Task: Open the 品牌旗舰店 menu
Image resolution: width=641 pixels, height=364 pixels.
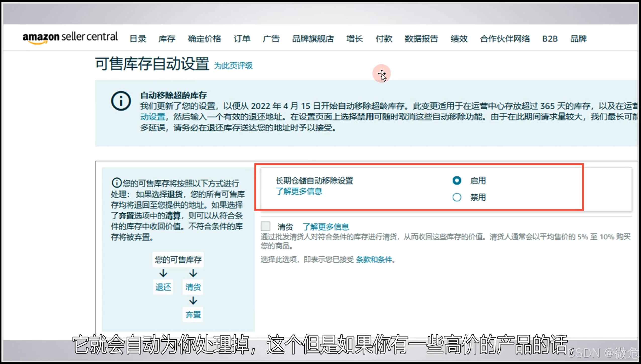Action: 313,39
